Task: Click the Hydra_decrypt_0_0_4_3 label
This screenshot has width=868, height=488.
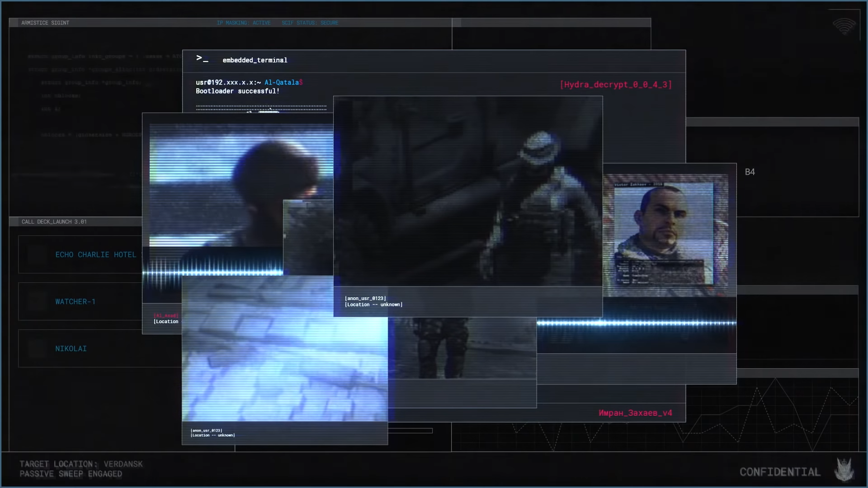Action: coord(615,84)
